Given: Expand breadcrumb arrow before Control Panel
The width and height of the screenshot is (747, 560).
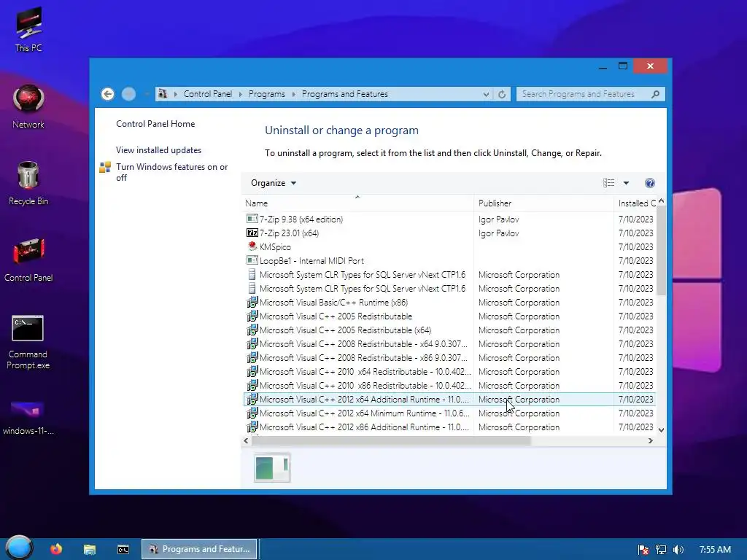Looking at the screenshot, I should click(x=175, y=94).
